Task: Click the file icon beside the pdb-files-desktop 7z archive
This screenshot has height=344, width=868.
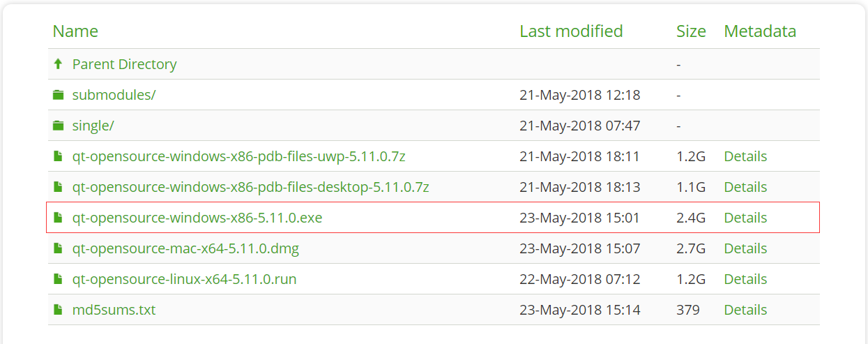Action: tap(58, 187)
